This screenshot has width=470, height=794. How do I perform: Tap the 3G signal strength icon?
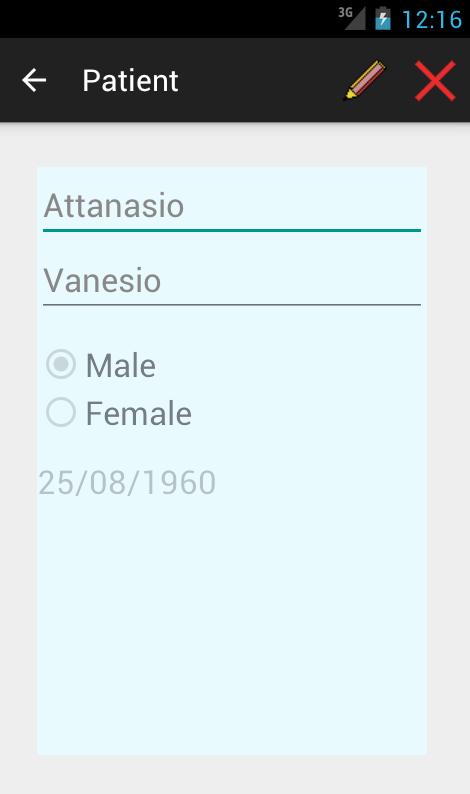[x=352, y=18]
